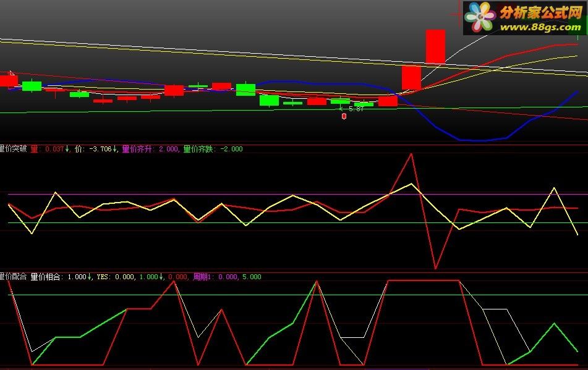
Task: Click the green 5.000 parameter value
Action: click(x=252, y=277)
